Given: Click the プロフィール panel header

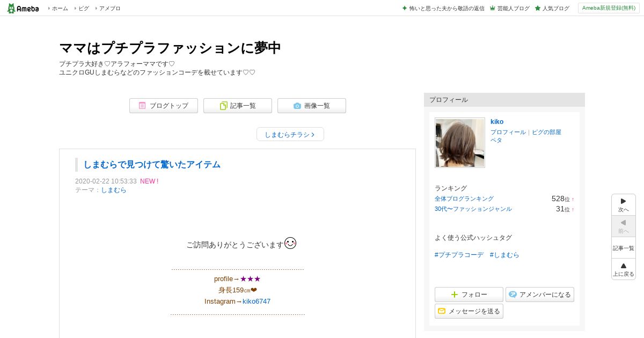Looking at the screenshot, I should [x=504, y=100].
